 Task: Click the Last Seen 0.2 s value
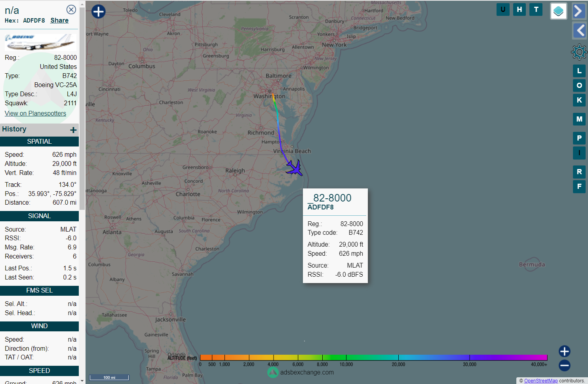pyautogui.click(x=70, y=277)
